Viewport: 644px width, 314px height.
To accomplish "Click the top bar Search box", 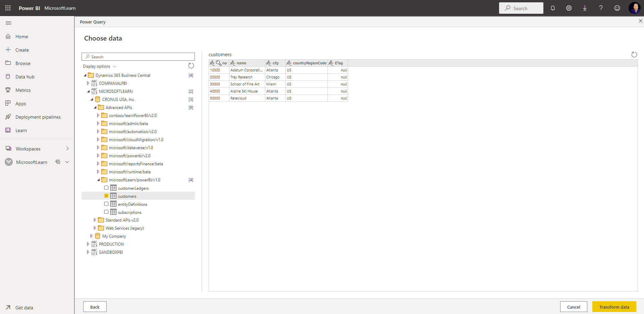I will [x=521, y=8].
